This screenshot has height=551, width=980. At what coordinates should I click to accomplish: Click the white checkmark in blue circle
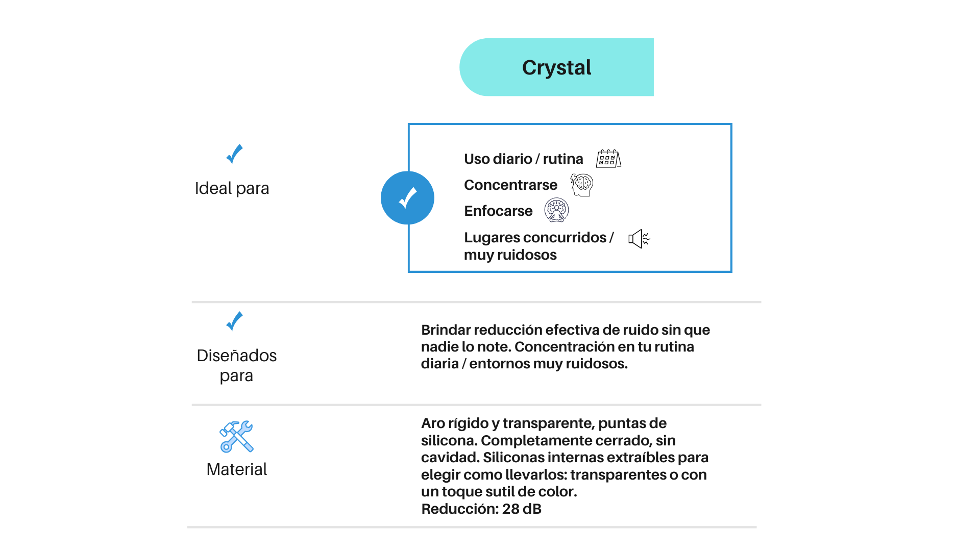pyautogui.click(x=407, y=198)
